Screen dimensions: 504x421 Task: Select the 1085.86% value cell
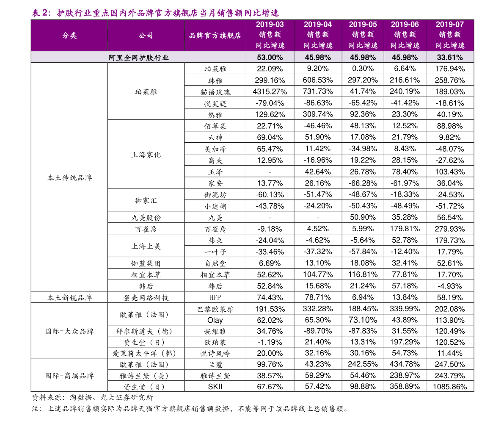[x=450, y=387]
